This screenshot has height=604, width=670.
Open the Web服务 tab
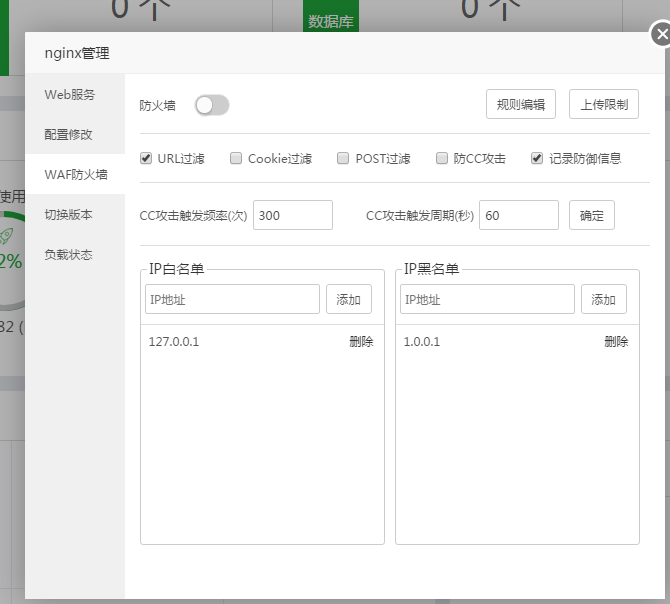click(x=75, y=94)
